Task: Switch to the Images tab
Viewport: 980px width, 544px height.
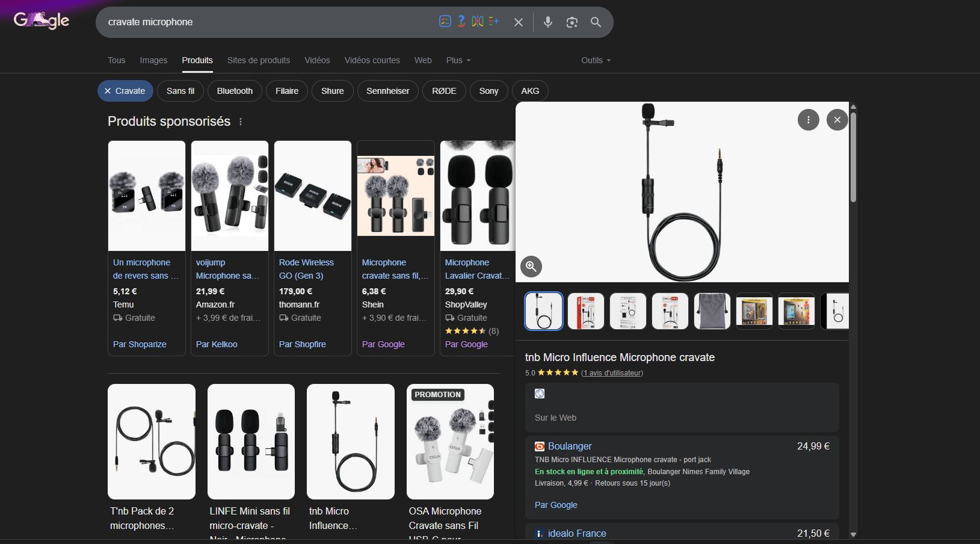Action: pyautogui.click(x=153, y=60)
